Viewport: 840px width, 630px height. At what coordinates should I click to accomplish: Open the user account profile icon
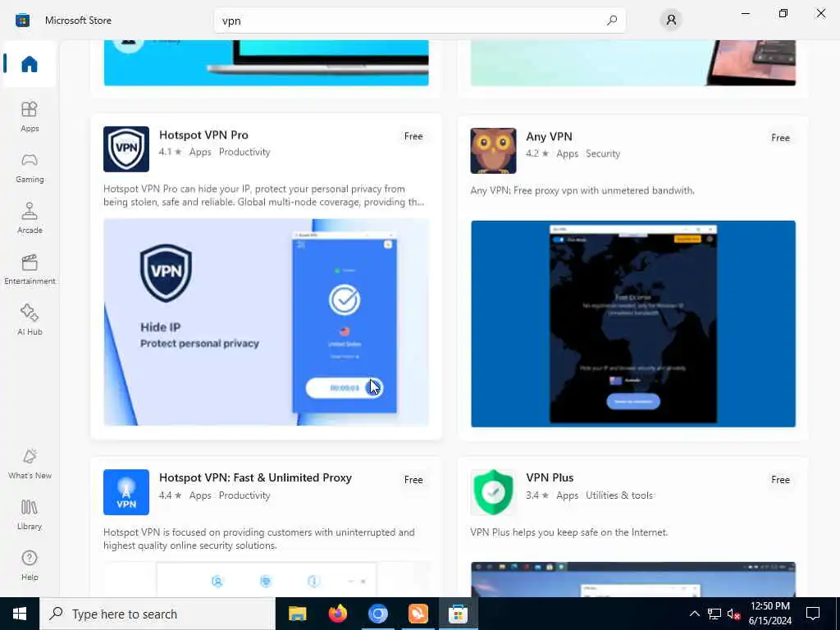pos(671,21)
